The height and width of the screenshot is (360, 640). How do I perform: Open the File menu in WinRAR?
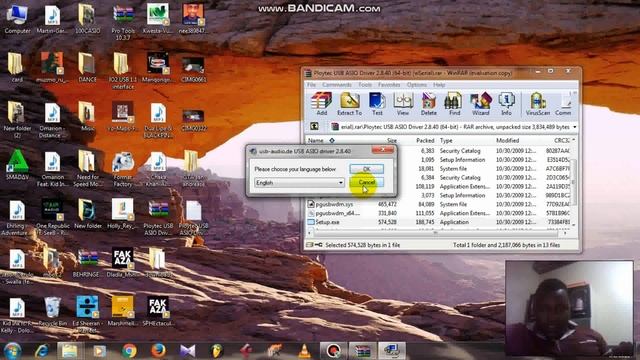[x=311, y=85]
